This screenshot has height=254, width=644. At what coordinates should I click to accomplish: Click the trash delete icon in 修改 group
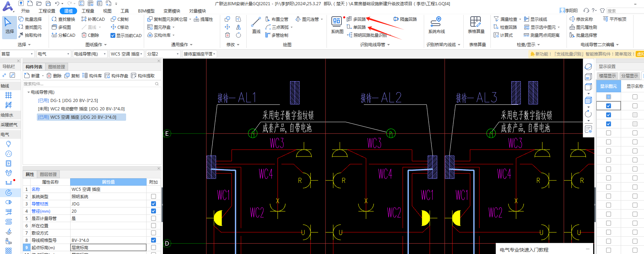[x=227, y=35]
